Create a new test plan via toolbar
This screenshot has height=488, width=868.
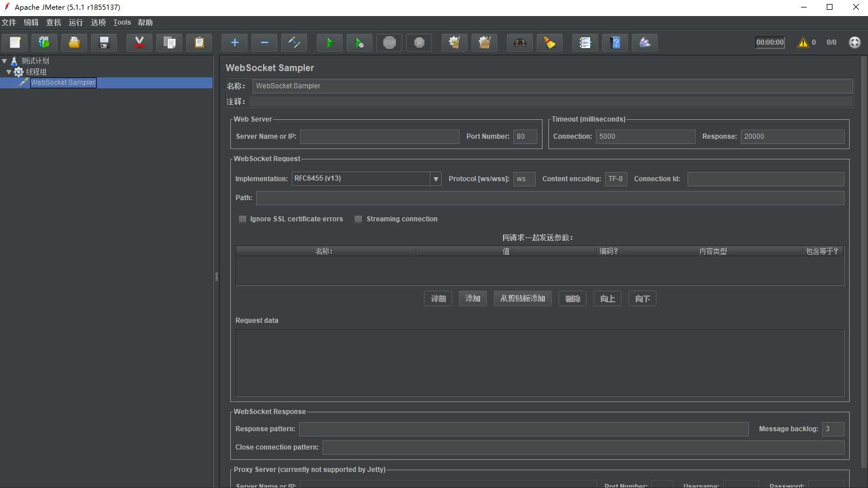pyautogui.click(x=15, y=42)
